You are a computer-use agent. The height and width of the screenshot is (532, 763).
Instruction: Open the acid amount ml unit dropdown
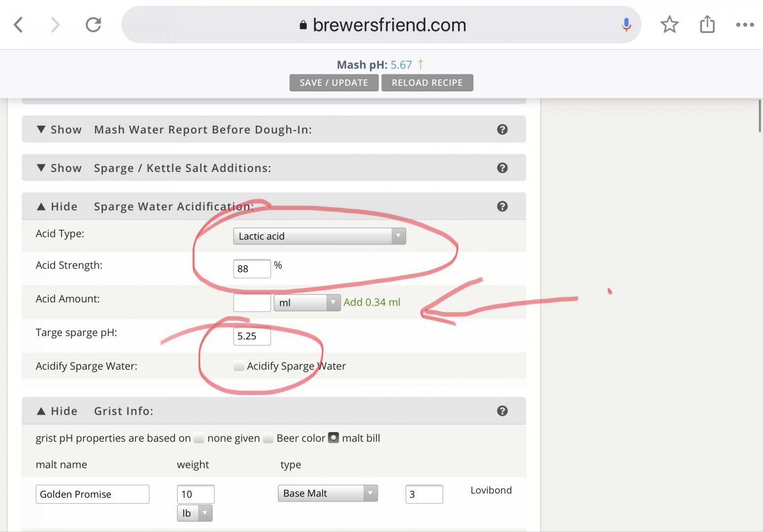[x=306, y=302]
